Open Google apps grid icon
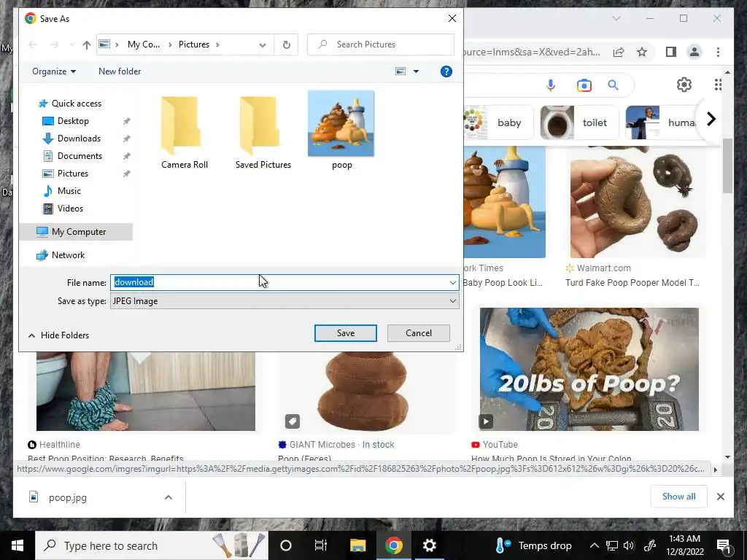 718,85
